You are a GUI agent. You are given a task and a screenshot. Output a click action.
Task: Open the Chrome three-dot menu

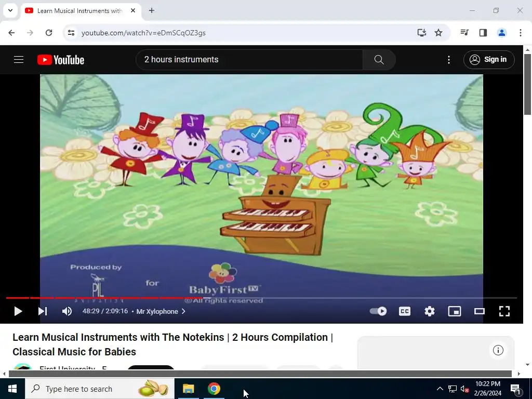click(520, 33)
